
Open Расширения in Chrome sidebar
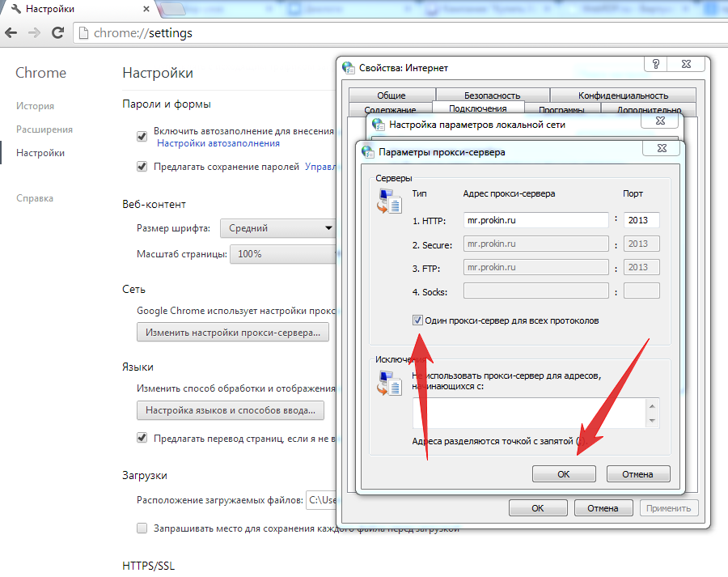pos(44,129)
